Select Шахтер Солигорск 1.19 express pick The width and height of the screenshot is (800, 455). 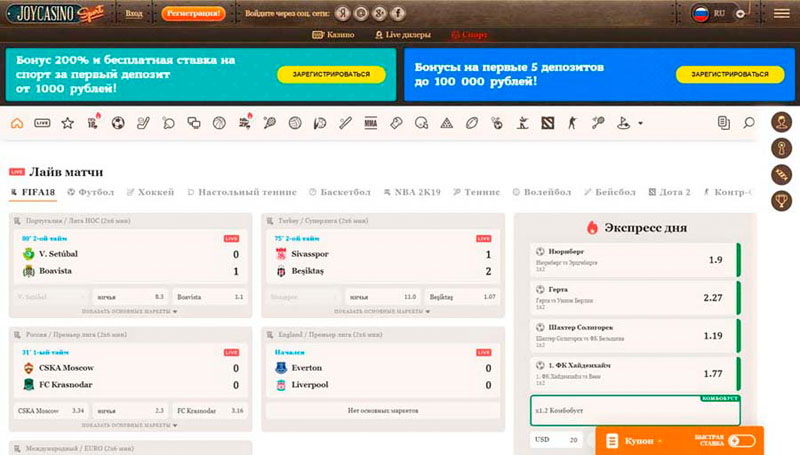pyautogui.click(x=635, y=336)
